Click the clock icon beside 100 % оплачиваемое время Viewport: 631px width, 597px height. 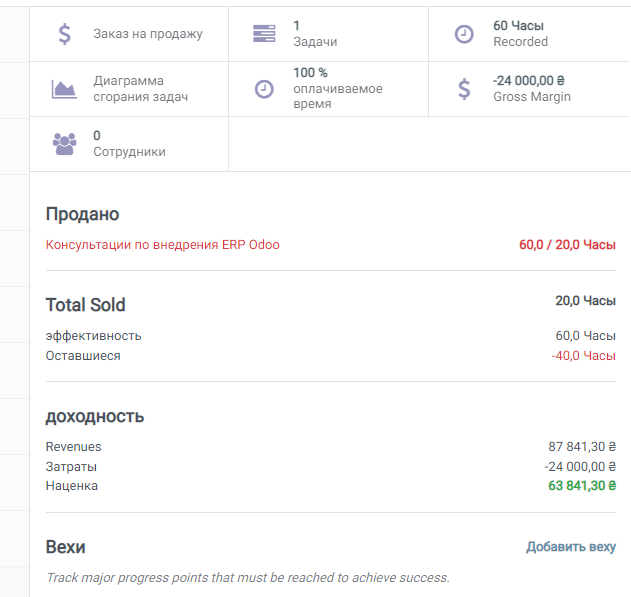pyautogui.click(x=264, y=89)
